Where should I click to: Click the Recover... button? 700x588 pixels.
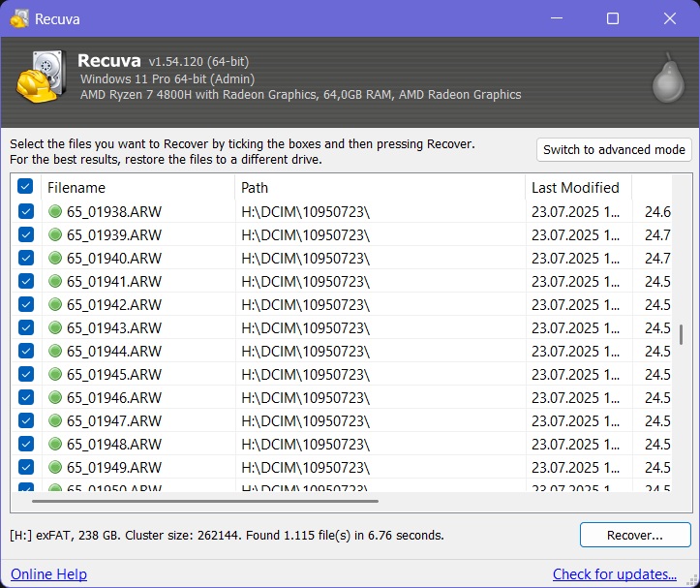point(635,535)
